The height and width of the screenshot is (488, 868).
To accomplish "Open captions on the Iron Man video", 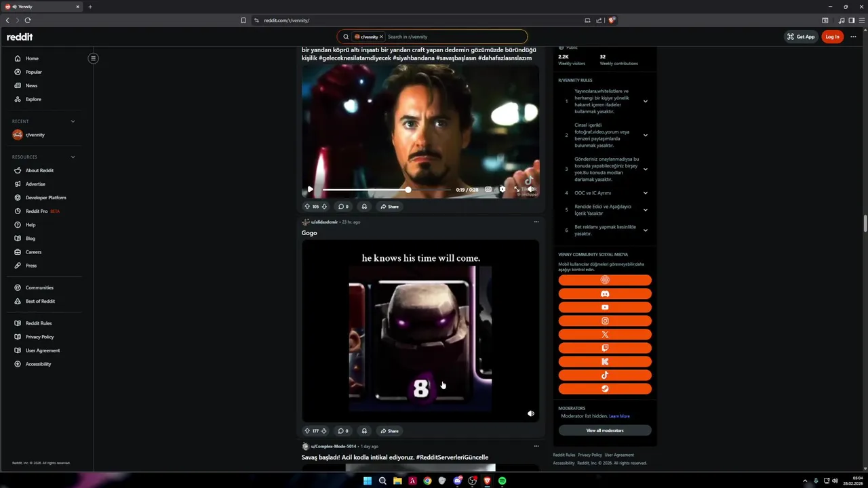I will click(488, 190).
